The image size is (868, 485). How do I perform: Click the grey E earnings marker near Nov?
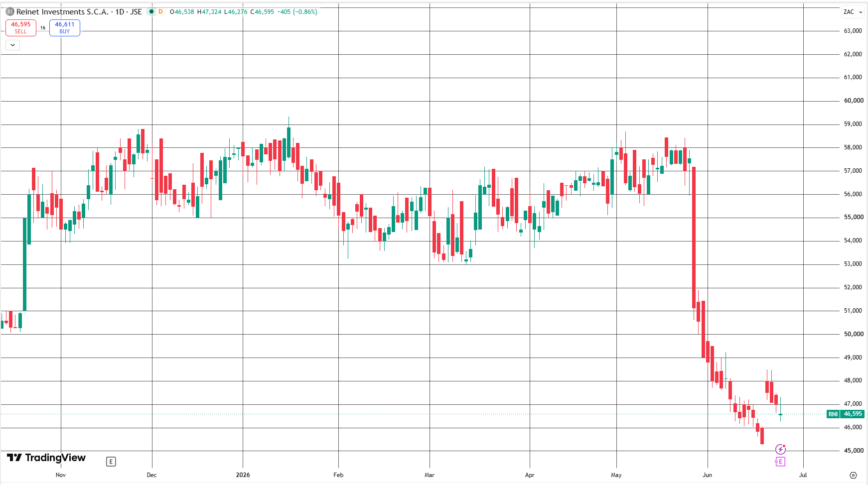click(x=111, y=462)
